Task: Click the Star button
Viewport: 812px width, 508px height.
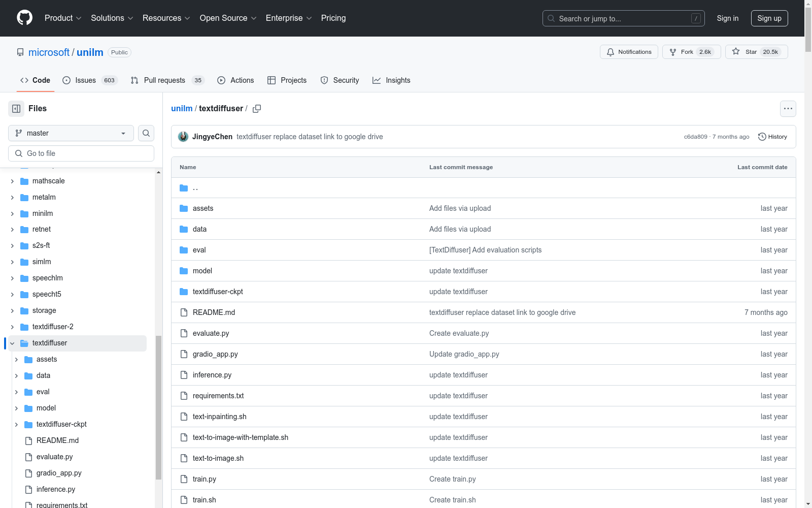Action: [756, 52]
